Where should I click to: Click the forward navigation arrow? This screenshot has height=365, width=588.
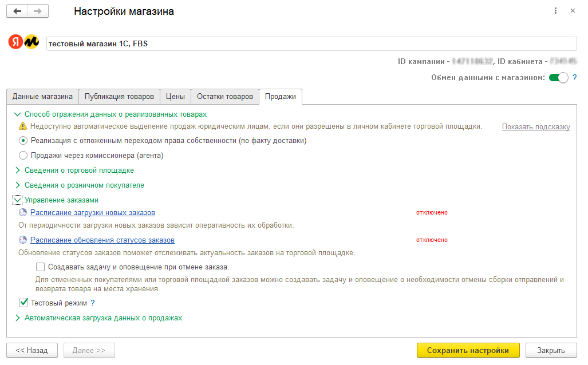[x=38, y=11]
